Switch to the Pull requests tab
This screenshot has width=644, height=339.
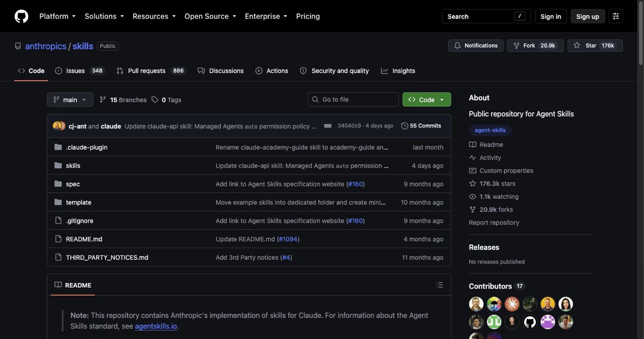point(151,71)
